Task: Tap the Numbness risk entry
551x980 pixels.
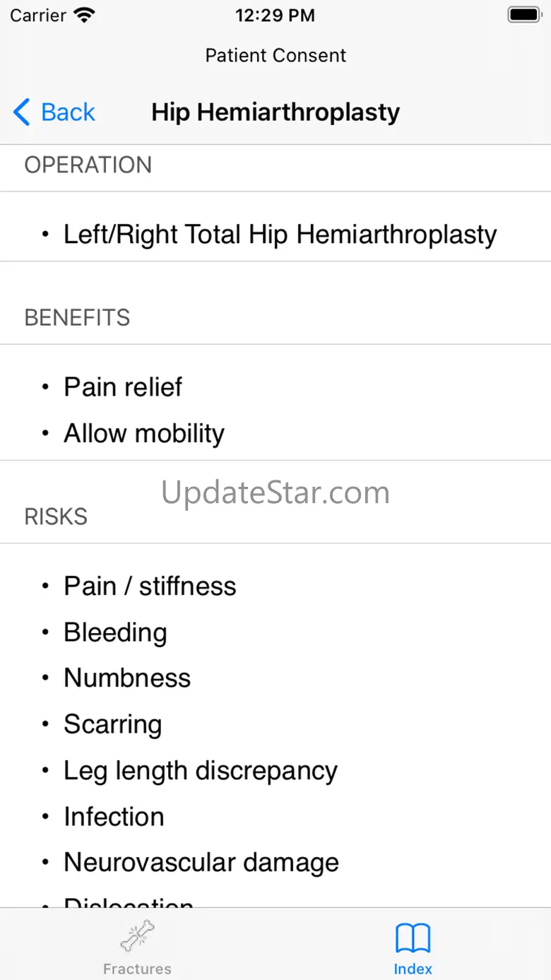Action: tap(127, 678)
